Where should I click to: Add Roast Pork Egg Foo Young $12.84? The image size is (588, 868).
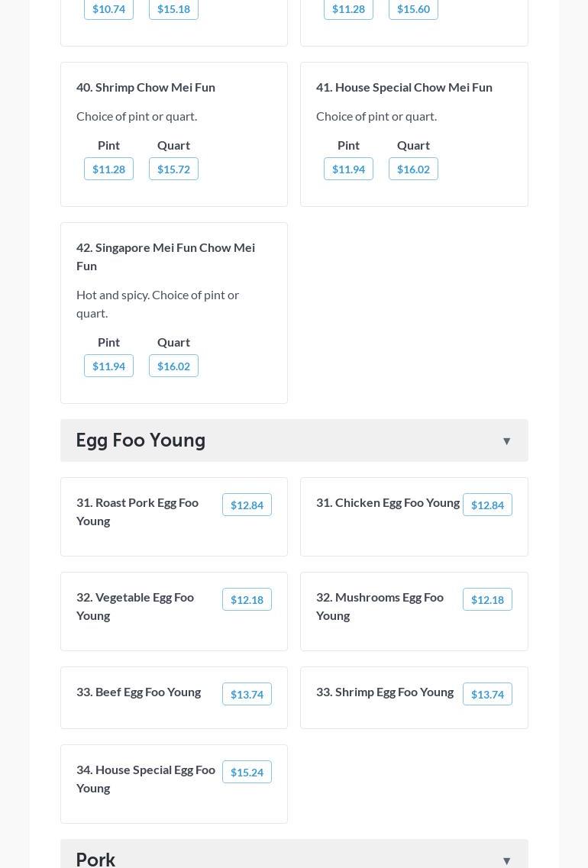pos(247,505)
